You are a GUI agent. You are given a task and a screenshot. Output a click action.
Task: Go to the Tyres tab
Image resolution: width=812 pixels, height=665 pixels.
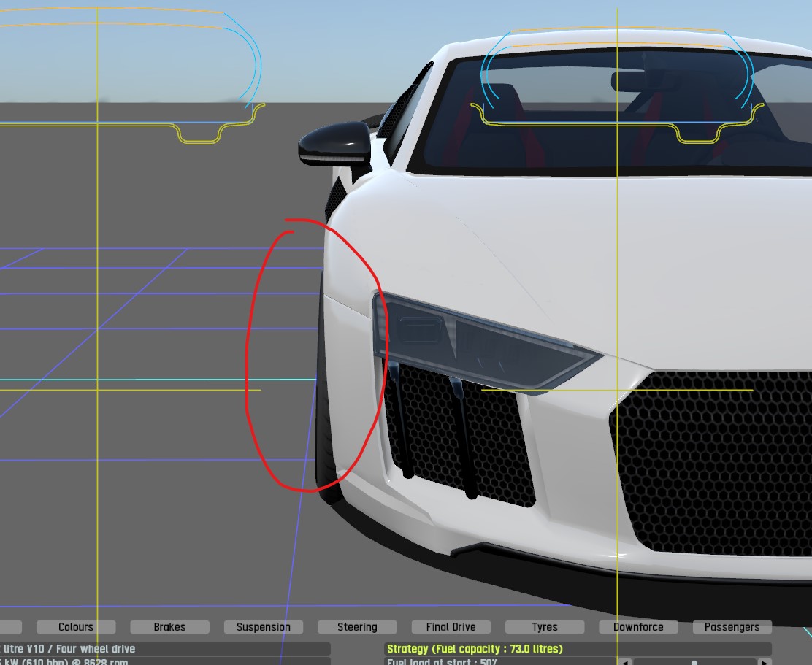point(544,627)
